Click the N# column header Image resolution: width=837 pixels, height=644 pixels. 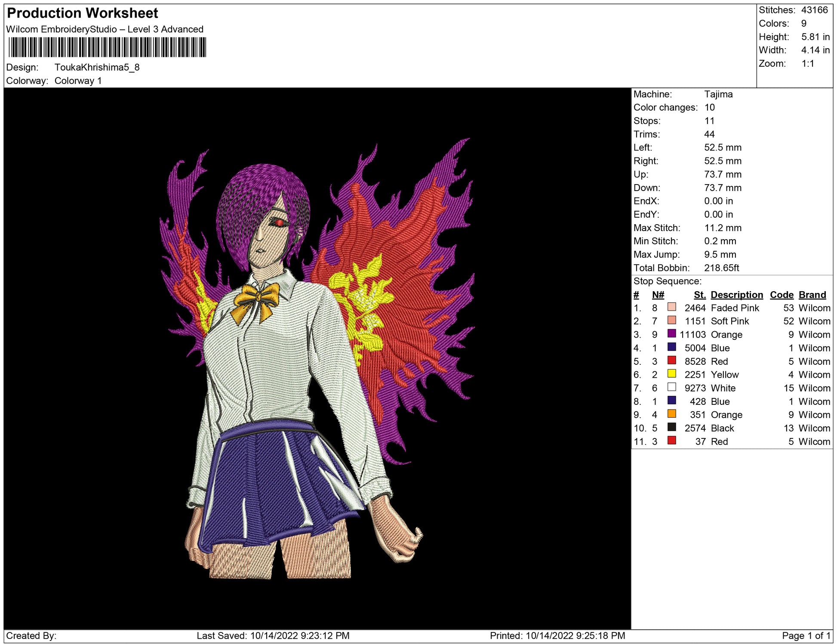pos(658,295)
